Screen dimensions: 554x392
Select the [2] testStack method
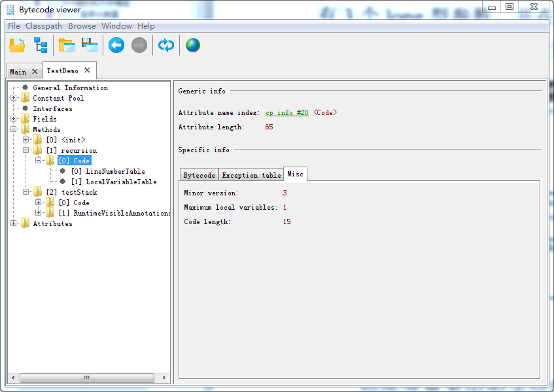click(72, 192)
